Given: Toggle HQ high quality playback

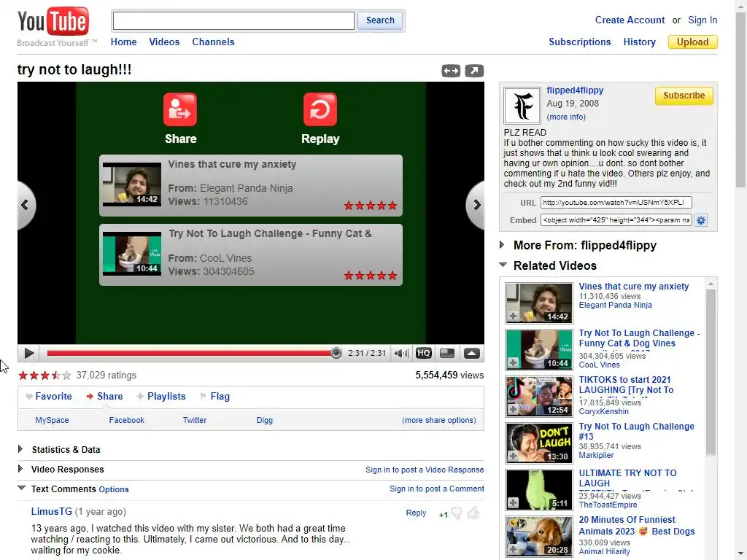Looking at the screenshot, I should (424, 354).
